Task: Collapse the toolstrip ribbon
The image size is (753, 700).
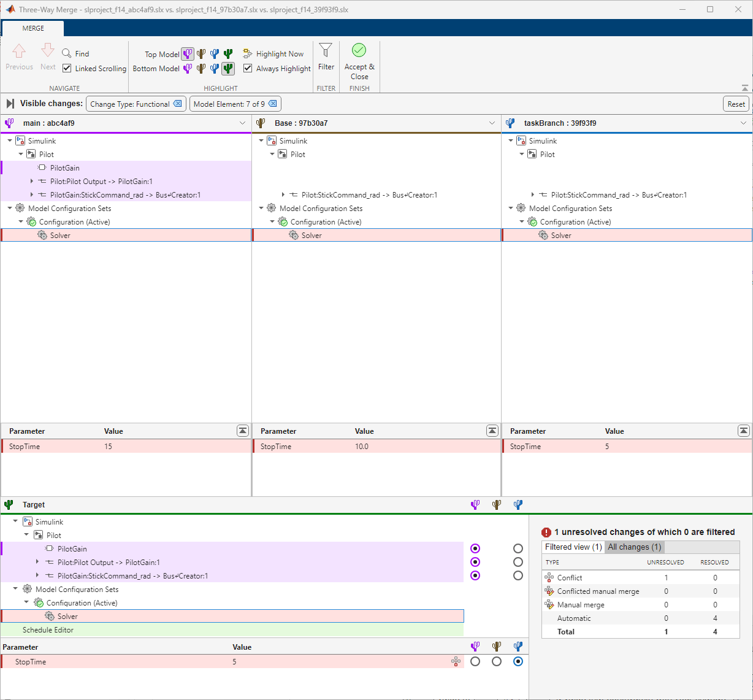Action: [744, 88]
